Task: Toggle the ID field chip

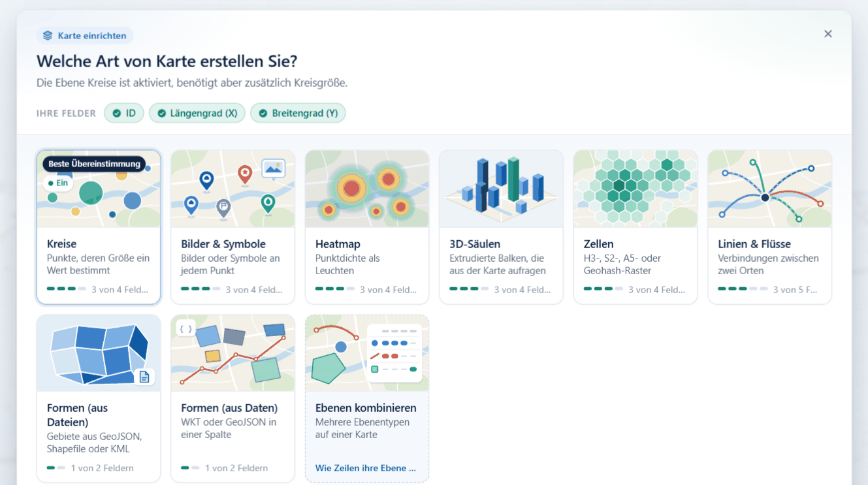Action: (124, 113)
